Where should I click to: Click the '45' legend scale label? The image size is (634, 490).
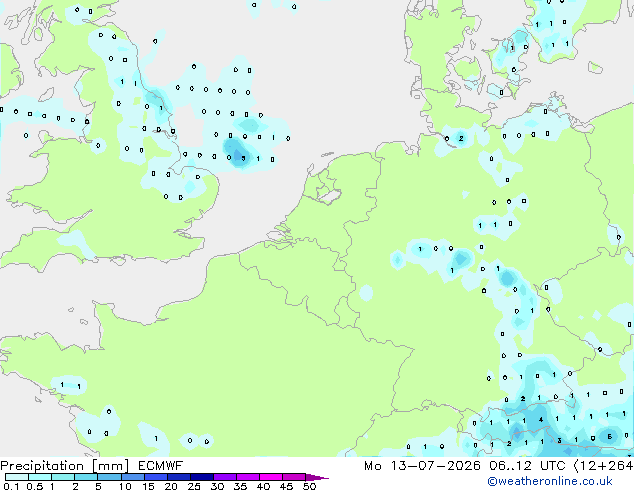point(286,486)
